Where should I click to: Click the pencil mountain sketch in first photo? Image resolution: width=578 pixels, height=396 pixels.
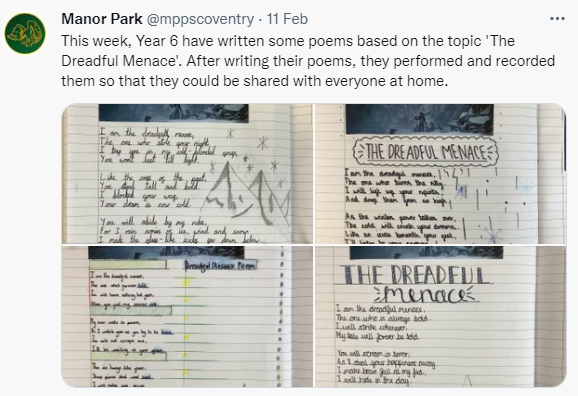tap(246, 194)
